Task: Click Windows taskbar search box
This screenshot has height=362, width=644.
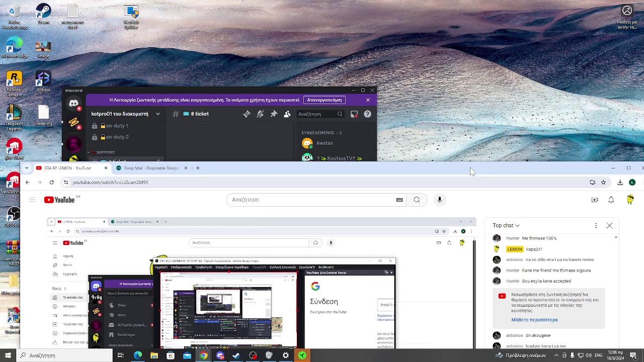Action: (x=64, y=355)
